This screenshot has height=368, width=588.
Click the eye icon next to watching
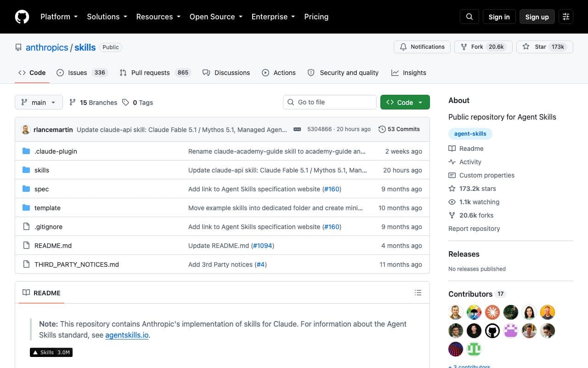(452, 202)
